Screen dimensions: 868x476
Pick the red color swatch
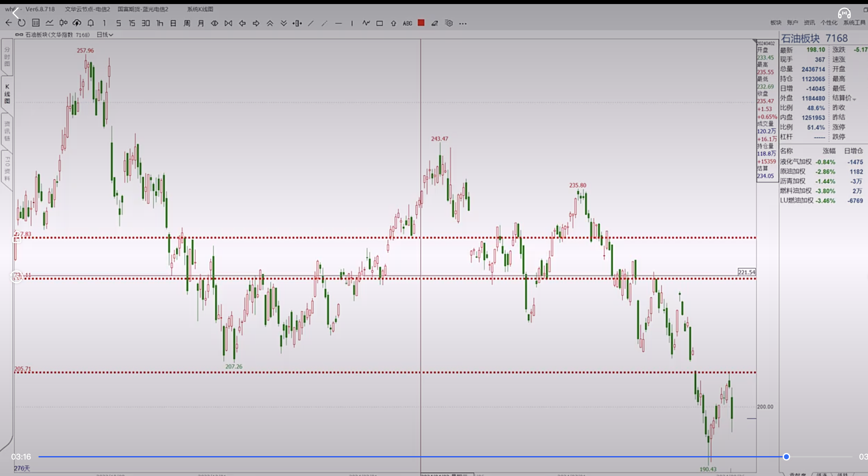421,23
